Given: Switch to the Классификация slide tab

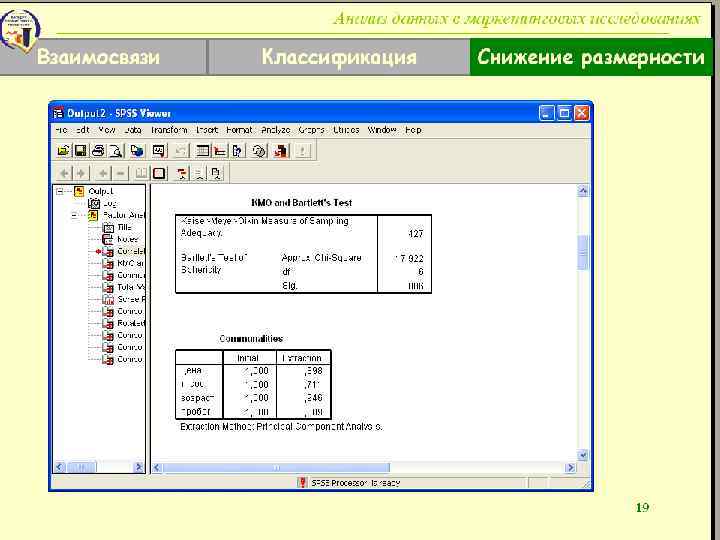Looking at the screenshot, I should (x=339, y=57).
